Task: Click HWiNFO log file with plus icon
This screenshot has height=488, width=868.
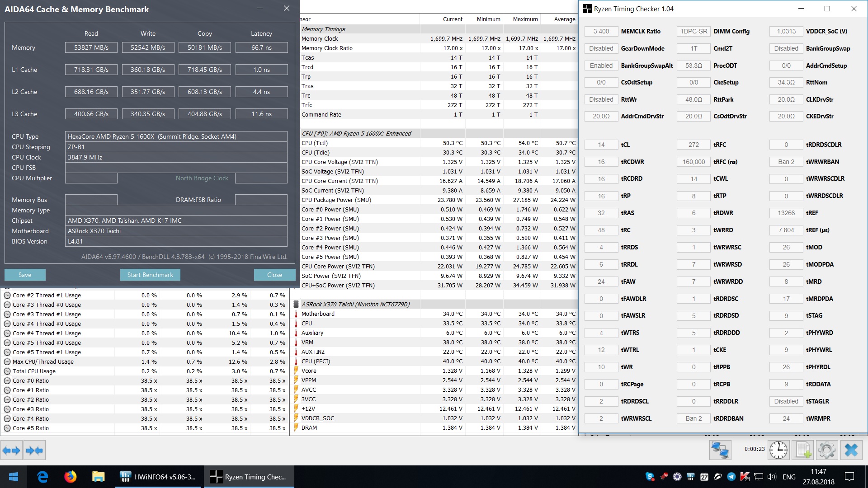Action: click(803, 450)
